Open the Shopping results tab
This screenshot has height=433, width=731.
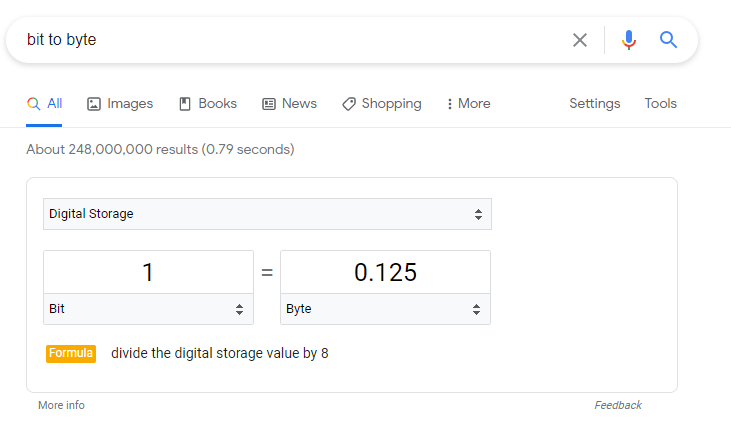tap(381, 104)
